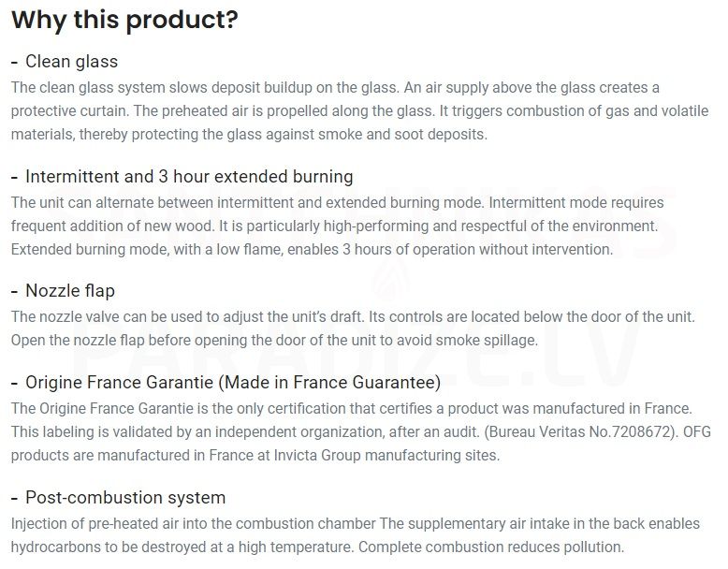Click the 'Bureau Veritas No.7208672' text

581,432
